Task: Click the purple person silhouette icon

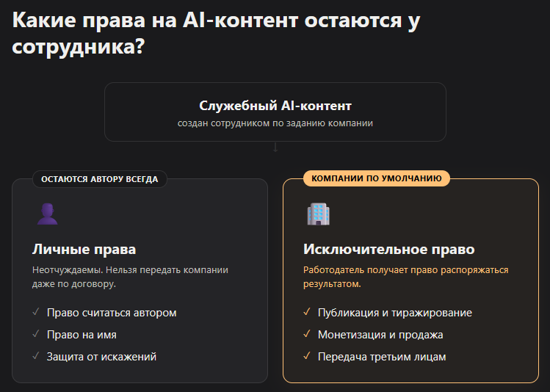Action: 47,214
